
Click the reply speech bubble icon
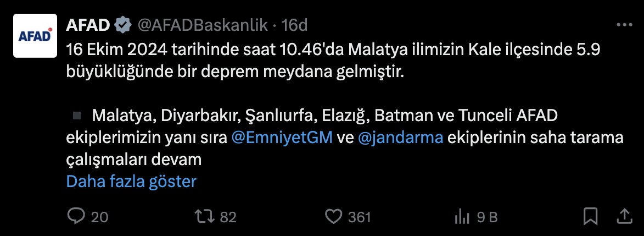[75, 216]
